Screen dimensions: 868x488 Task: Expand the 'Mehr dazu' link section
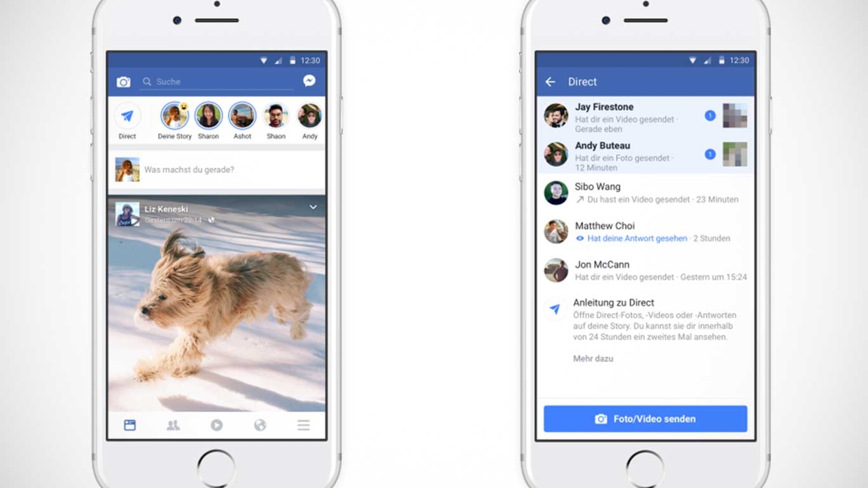[593, 358]
